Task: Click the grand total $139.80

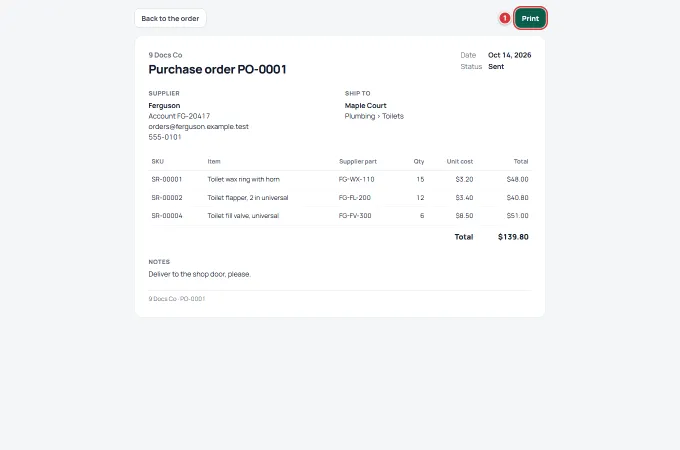Action: pos(513,237)
